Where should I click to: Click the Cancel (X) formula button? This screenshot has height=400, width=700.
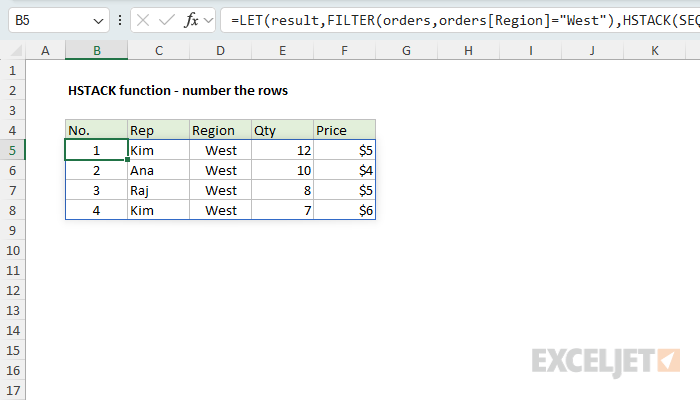point(143,20)
